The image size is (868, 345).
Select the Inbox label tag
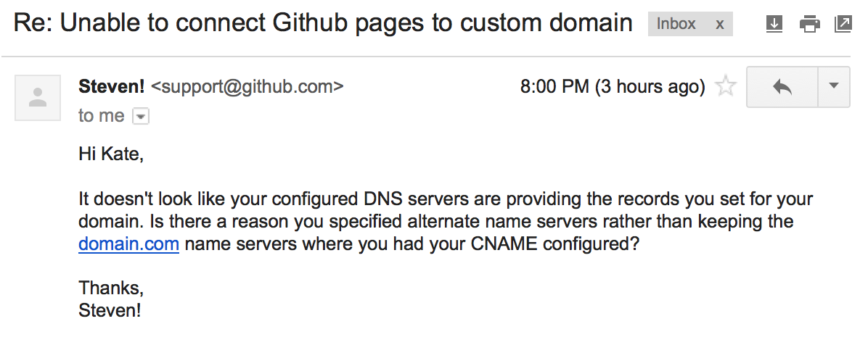(676, 24)
